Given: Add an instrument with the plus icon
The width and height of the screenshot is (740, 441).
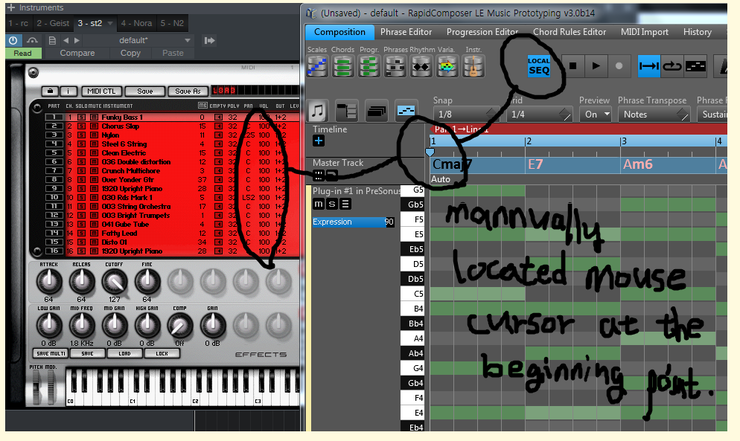Looking at the screenshot, I should click(11, 8).
